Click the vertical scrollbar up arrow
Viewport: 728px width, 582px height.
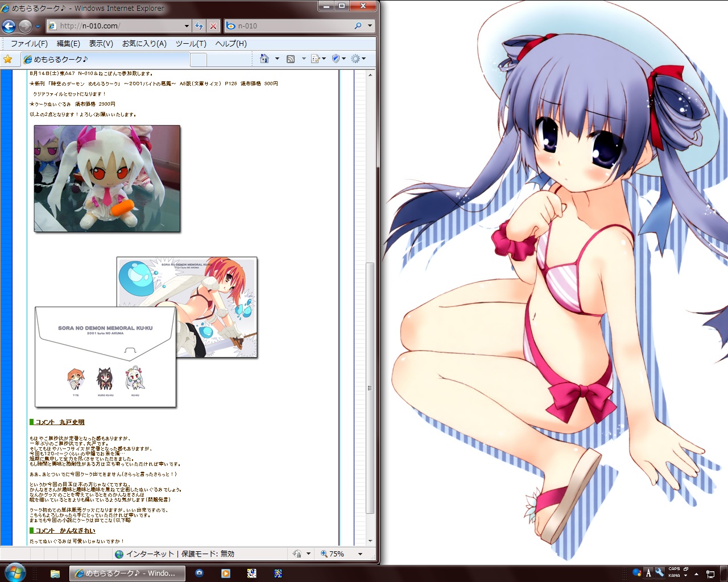point(371,74)
